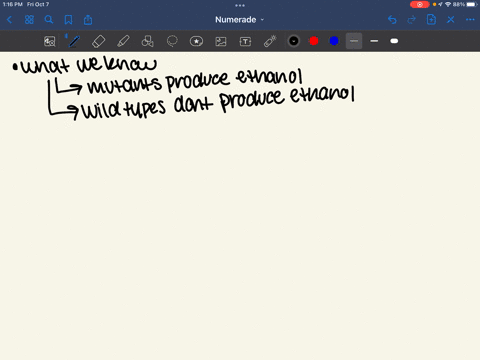Screen dimensions: 480x360
Task: Tap the handwritten 'mutants produce ethanol' line
Action: tap(195, 82)
